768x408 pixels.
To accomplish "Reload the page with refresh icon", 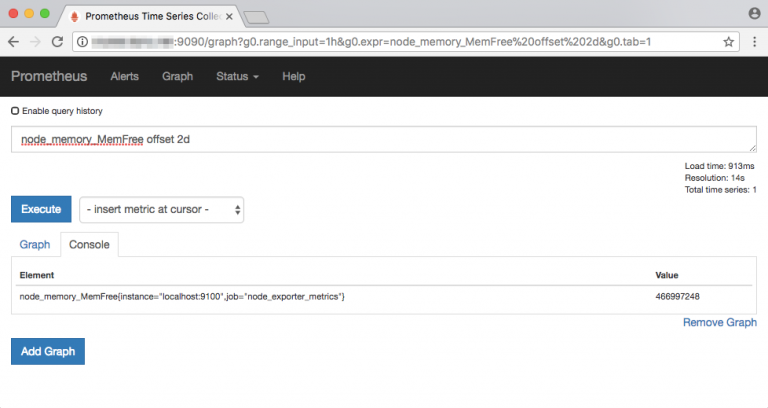I will (x=58, y=41).
